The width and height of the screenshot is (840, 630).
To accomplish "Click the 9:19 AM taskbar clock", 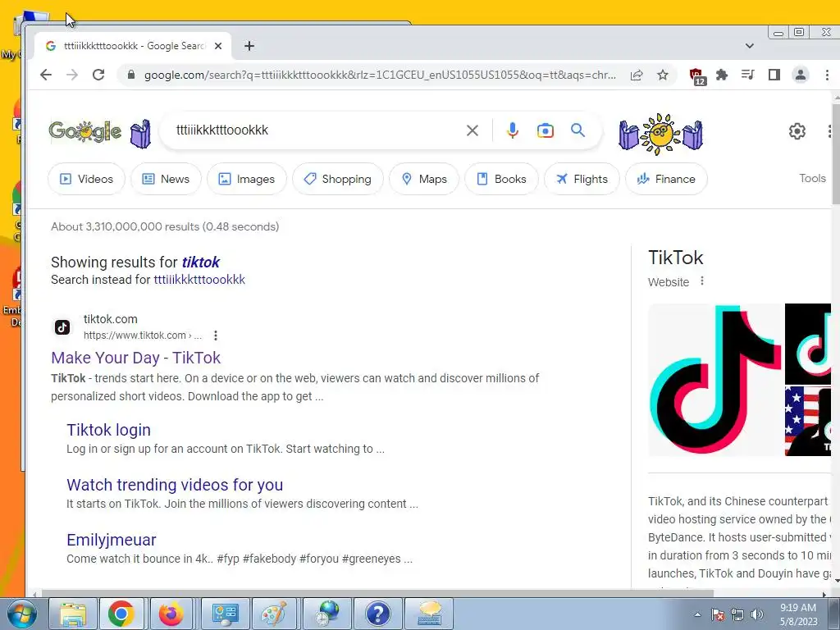I will tap(797, 614).
